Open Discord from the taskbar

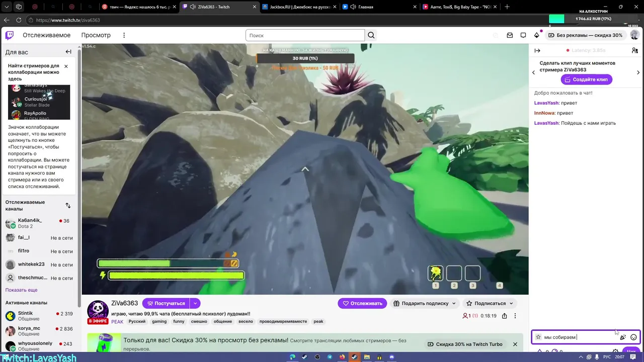tap(392, 357)
